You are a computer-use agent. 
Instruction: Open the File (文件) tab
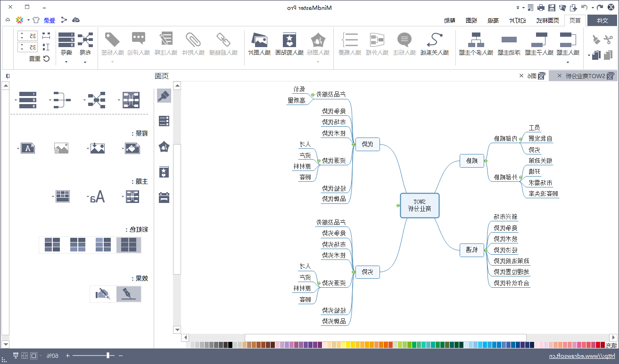click(x=602, y=20)
